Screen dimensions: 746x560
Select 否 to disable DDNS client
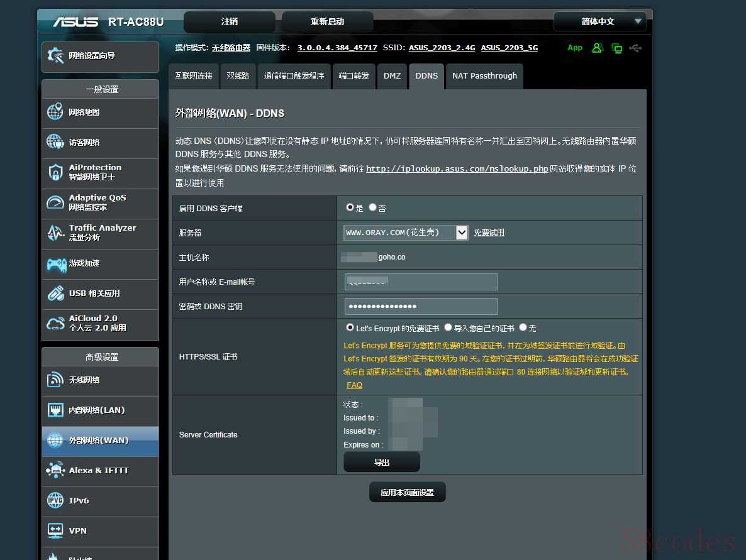[373, 207]
